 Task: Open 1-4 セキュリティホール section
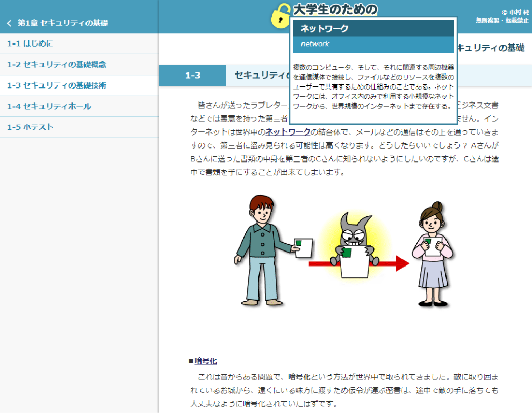[49, 107]
